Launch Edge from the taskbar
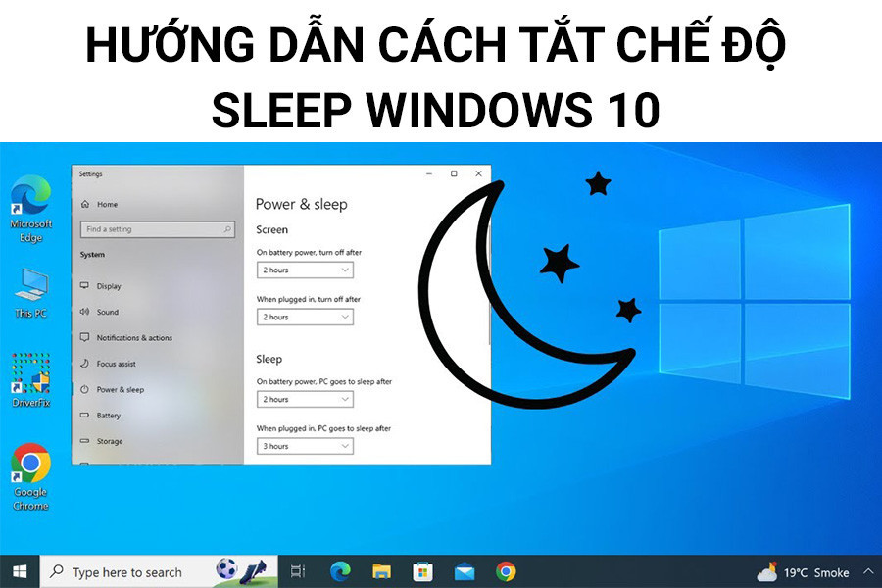 [340, 571]
